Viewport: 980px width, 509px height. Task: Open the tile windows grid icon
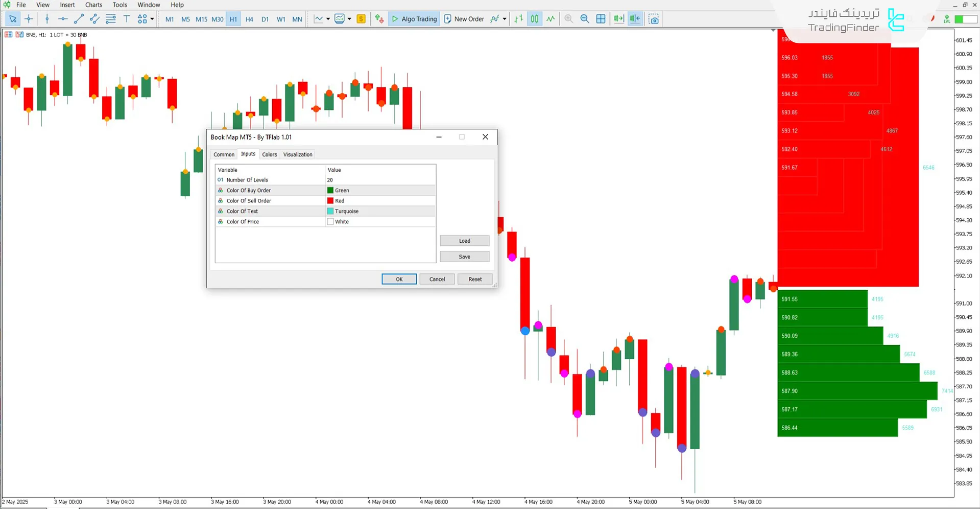(601, 19)
